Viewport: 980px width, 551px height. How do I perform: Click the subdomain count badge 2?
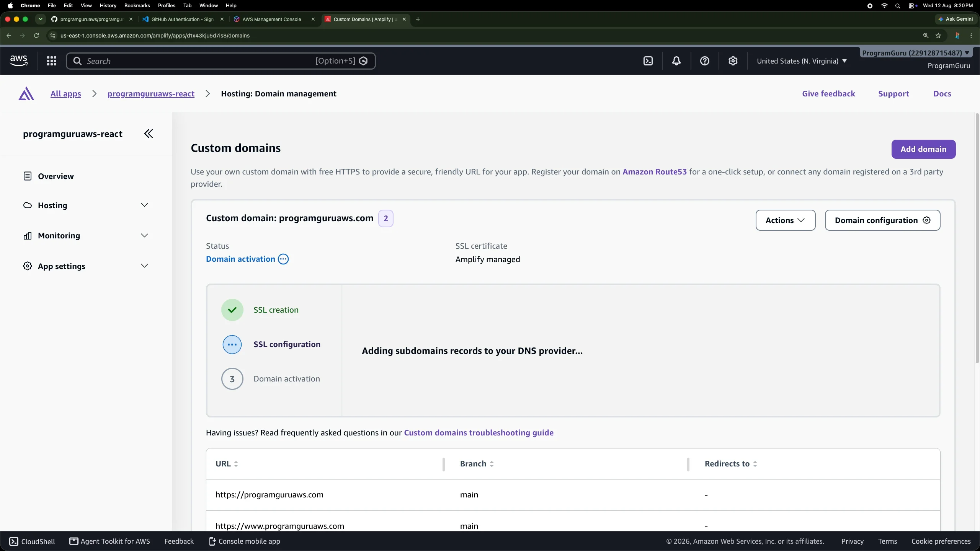[x=386, y=218]
